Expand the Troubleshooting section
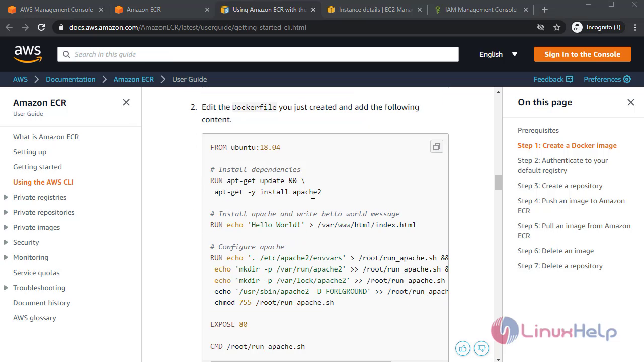Viewport: 644px width, 362px height. point(6,288)
